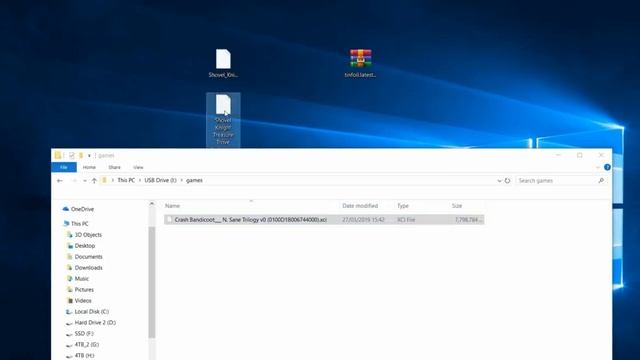Open Hard Drive 2 (D:) in navigation pane

(x=95, y=323)
